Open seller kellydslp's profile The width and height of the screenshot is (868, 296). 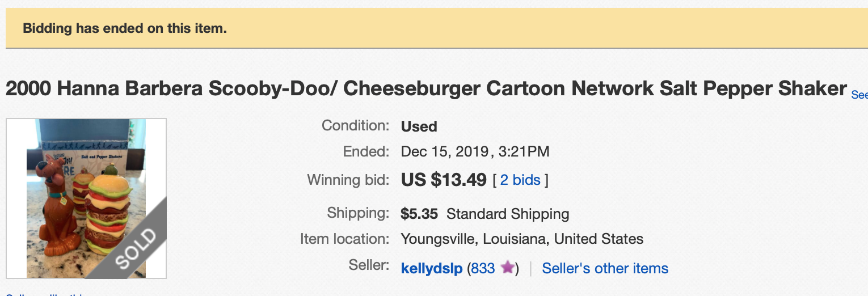pyautogui.click(x=431, y=268)
